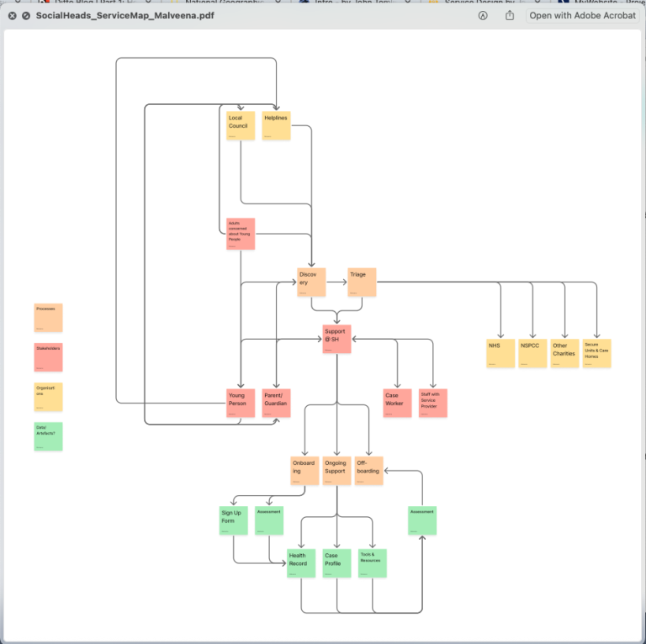The image size is (646, 644).
Task: Click the orange Processes legend swatch
Action: [48, 318]
